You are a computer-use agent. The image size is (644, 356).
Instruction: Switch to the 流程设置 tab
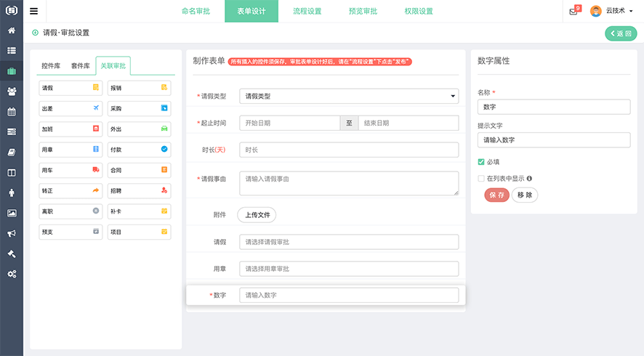click(307, 11)
